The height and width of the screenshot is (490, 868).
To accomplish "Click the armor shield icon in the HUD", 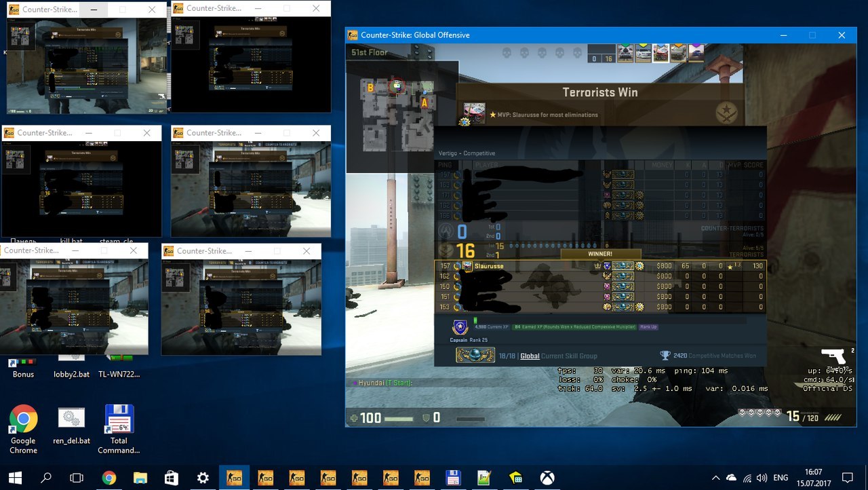I will (x=425, y=418).
